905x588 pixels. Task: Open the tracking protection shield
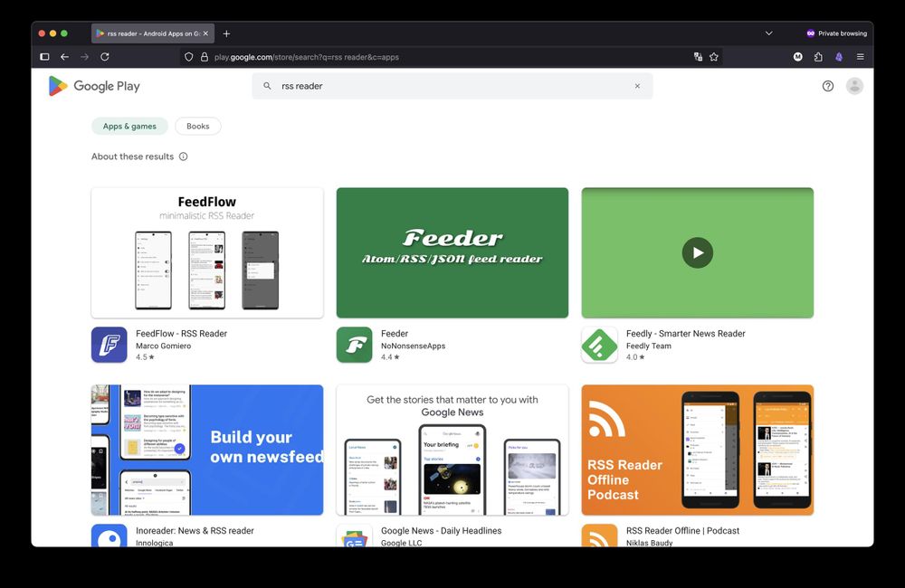coord(189,57)
